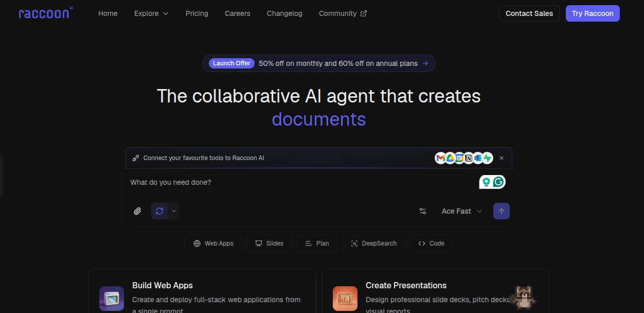Click the plug icon in connect banner
Screen dimensions: 644x313
tap(136, 158)
